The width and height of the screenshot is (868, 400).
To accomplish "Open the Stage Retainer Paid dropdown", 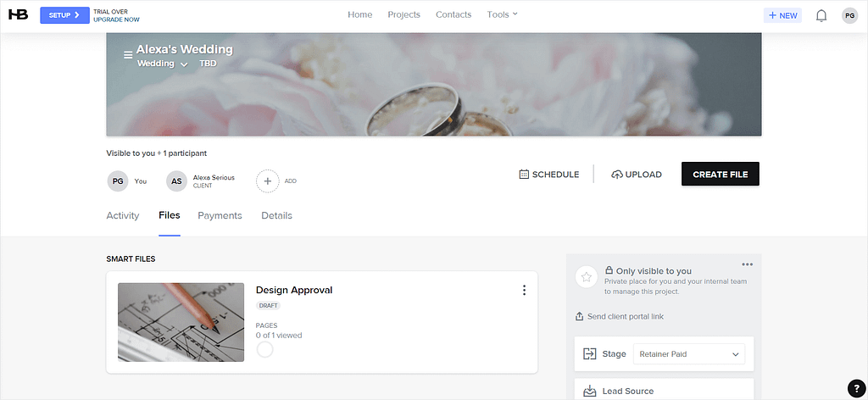I will 689,354.
